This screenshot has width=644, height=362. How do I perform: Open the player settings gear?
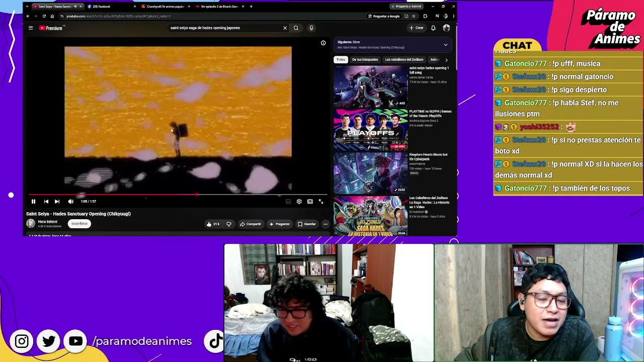point(299,202)
